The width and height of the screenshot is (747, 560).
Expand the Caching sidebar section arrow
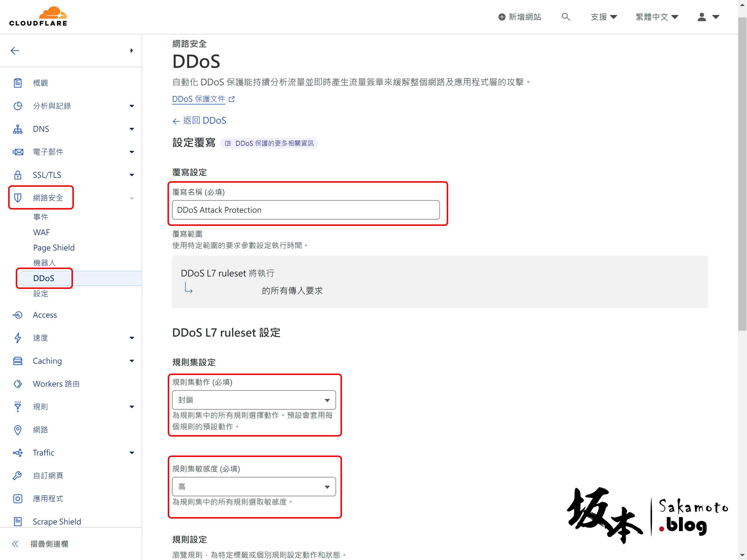(132, 361)
